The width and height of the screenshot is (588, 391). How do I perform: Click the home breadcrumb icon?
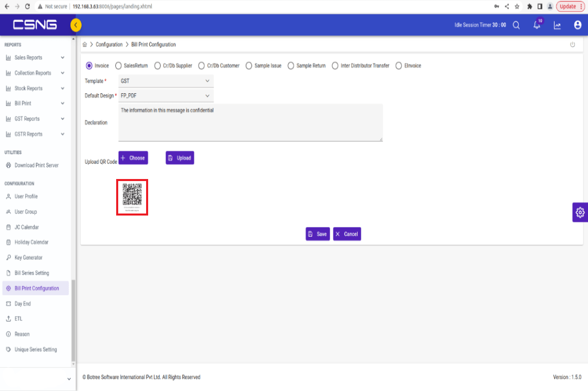click(85, 45)
